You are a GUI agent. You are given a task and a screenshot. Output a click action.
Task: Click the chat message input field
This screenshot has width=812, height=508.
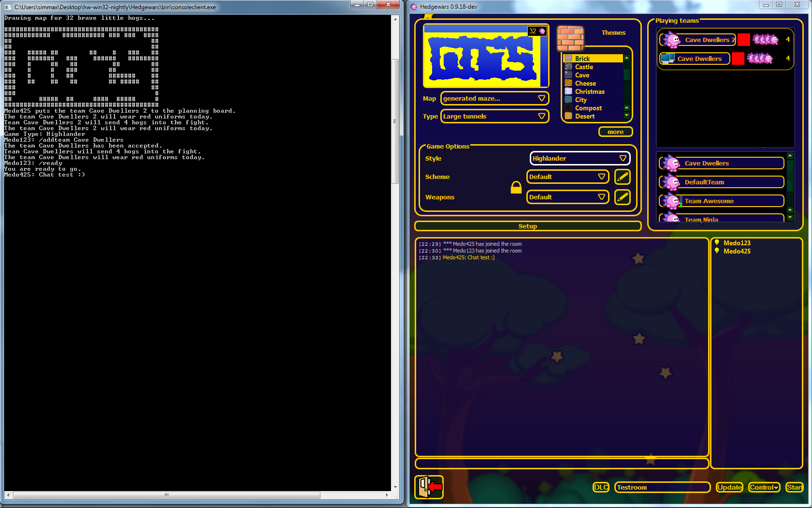click(x=562, y=463)
